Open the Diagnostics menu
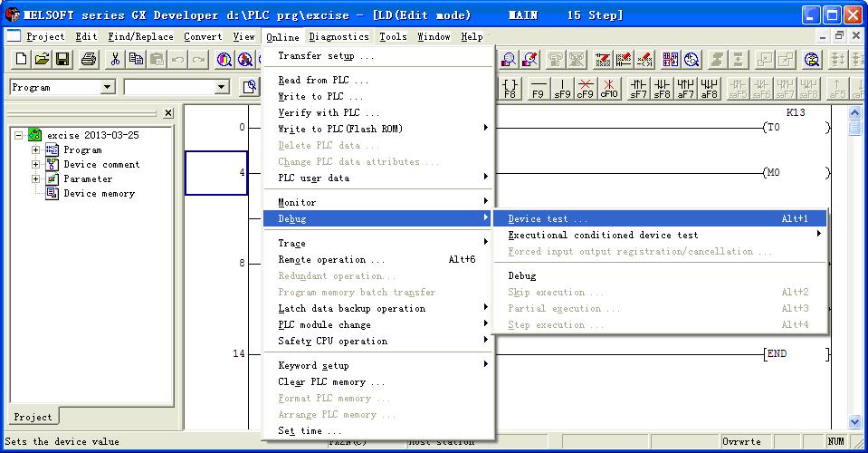The width and height of the screenshot is (868, 453). pyautogui.click(x=339, y=37)
